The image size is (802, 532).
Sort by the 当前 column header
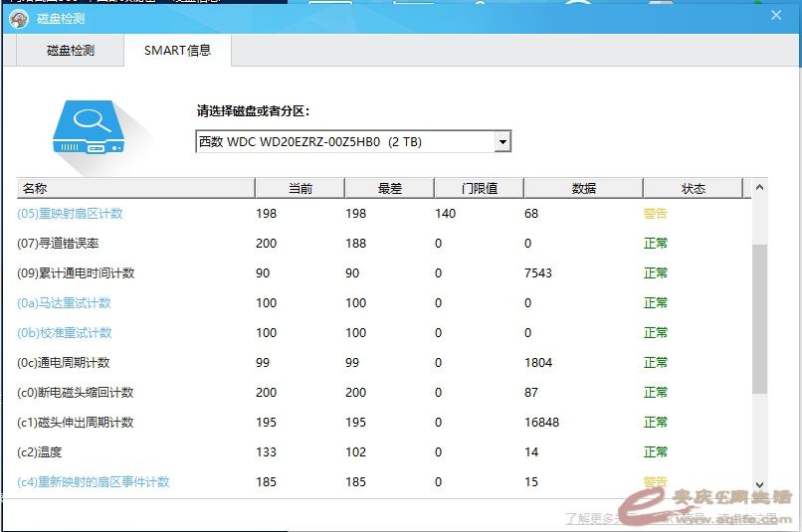[x=300, y=188]
